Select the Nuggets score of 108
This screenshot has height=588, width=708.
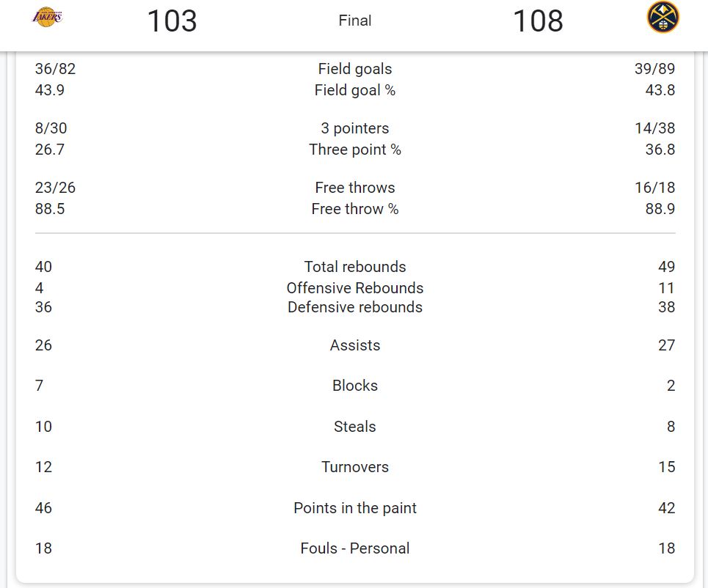pos(538,21)
